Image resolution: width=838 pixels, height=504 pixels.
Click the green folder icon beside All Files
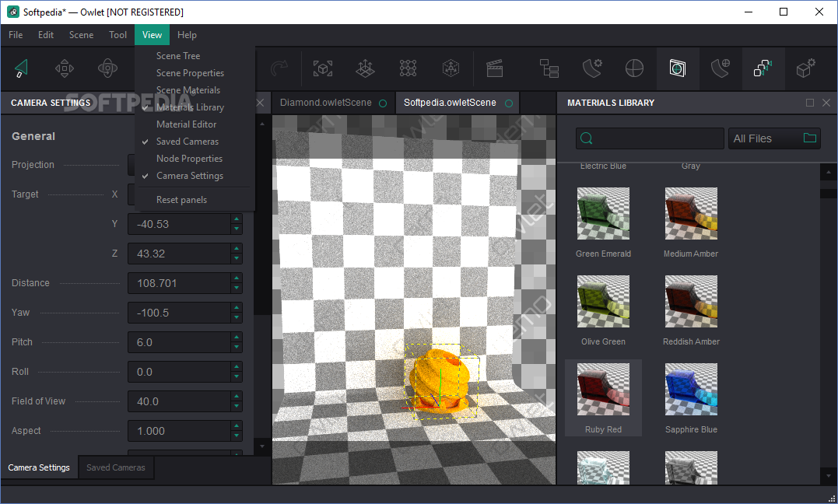[810, 138]
